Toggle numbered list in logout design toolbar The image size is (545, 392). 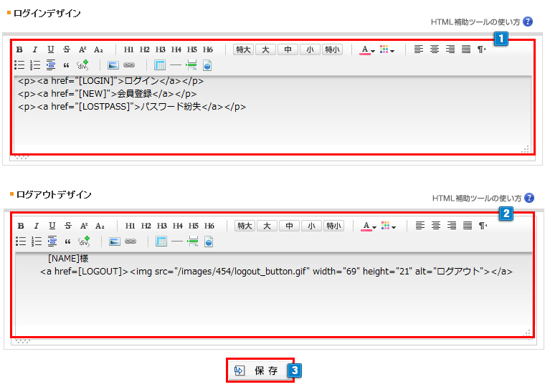pyautogui.click(x=36, y=242)
